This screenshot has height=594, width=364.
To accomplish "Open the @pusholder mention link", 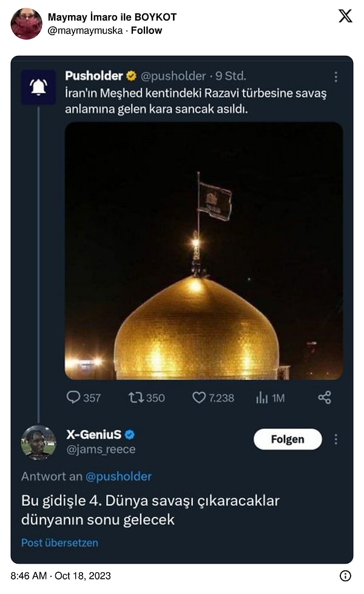I will tap(118, 476).
